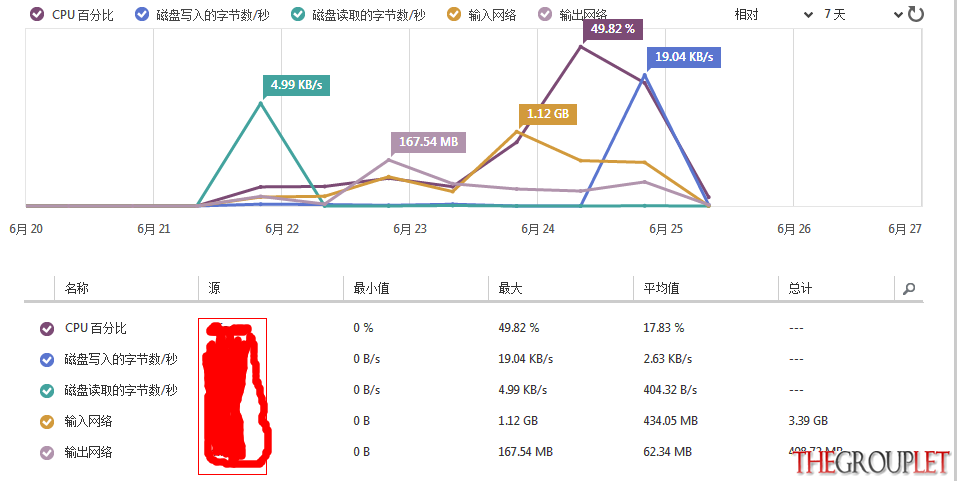This screenshot has width=957, height=481.
Task: Sort table by 最大 column header
Action: tap(510, 288)
